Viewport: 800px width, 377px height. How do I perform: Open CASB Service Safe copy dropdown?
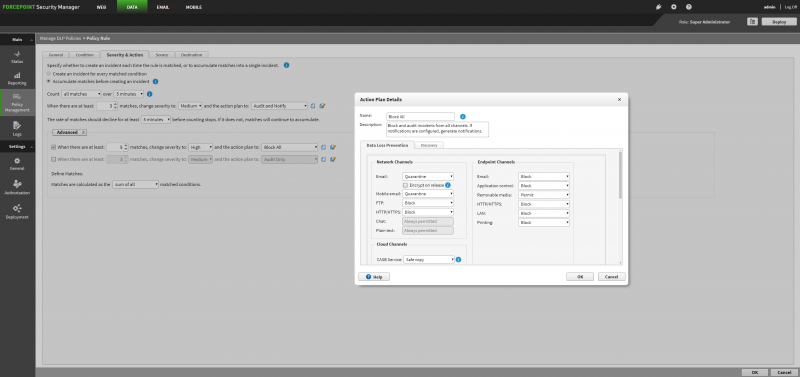(429, 259)
